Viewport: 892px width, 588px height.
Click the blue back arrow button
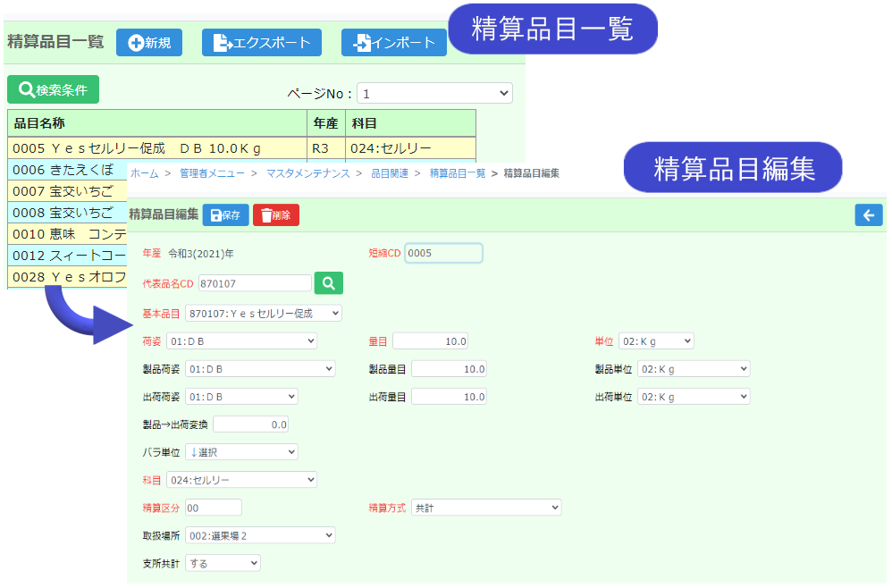coord(868,214)
